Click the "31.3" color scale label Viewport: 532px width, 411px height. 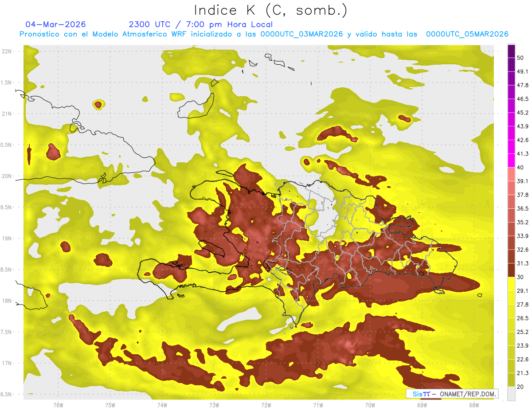point(523,263)
